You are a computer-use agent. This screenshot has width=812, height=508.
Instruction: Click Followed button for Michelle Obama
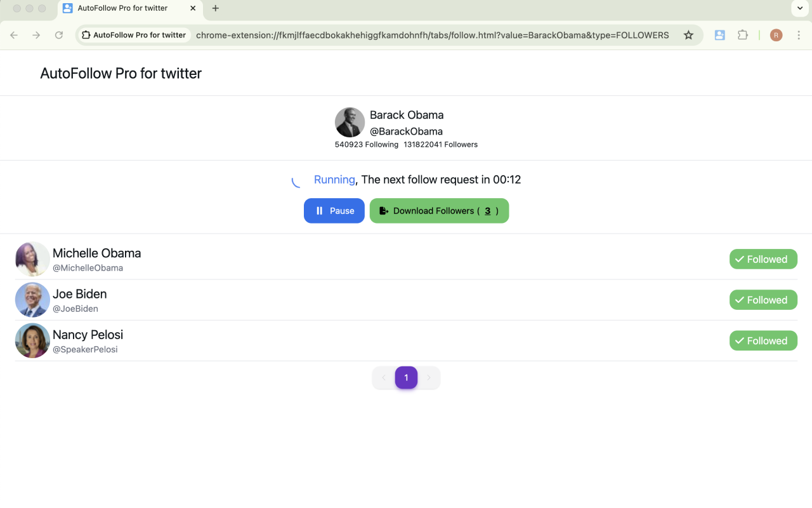(x=763, y=259)
